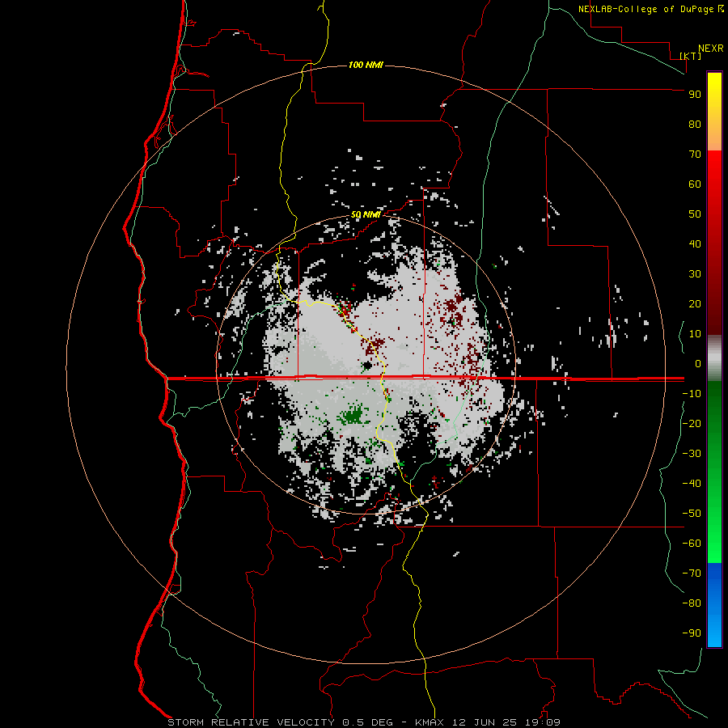728x728 pixels.
Task: Click the KMAX radar site identifier
Action: click(x=429, y=722)
